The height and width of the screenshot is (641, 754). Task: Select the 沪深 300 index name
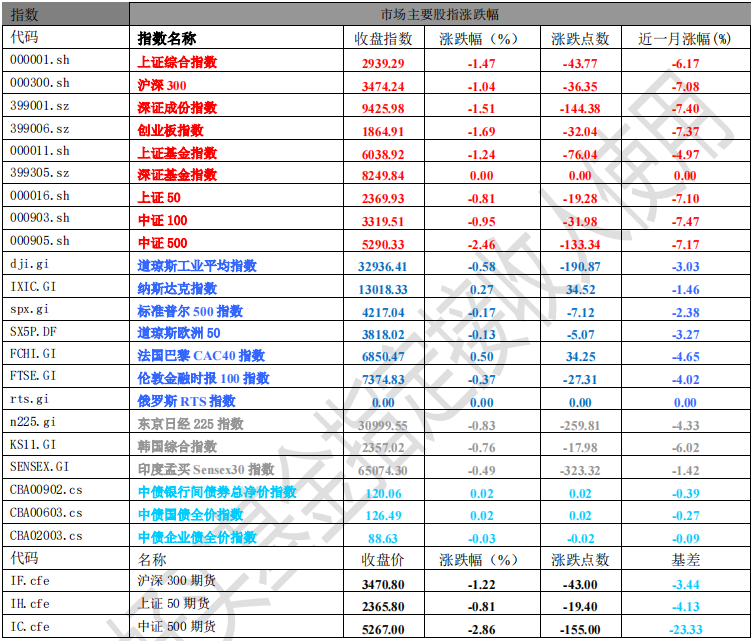pos(162,85)
